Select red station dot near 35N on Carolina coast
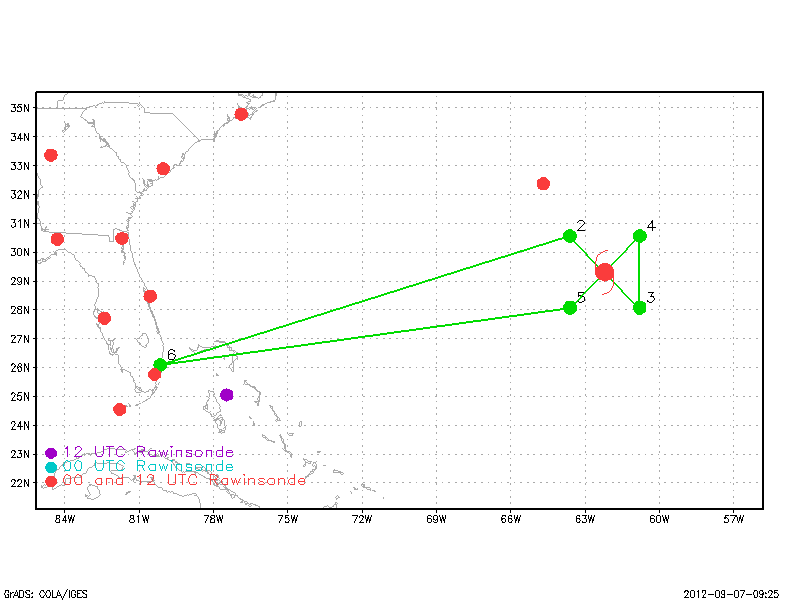Image resolution: width=800 pixels, height=600 pixels. (241, 114)
